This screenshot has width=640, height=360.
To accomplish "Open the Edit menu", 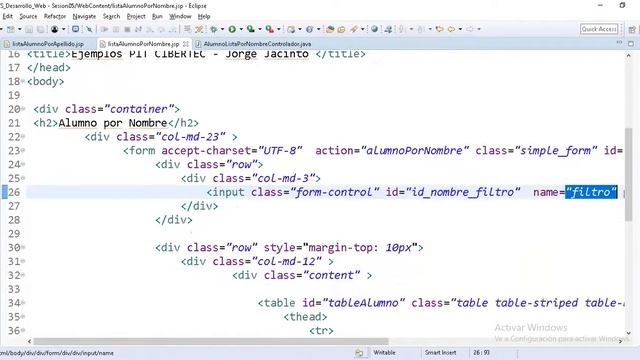I will [8, 16].
